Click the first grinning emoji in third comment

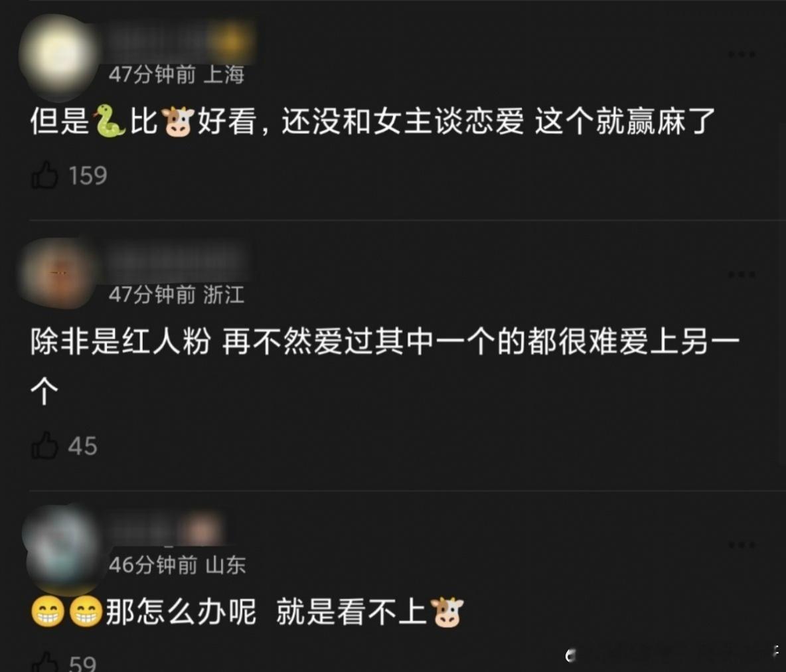(x=48, y=612)
